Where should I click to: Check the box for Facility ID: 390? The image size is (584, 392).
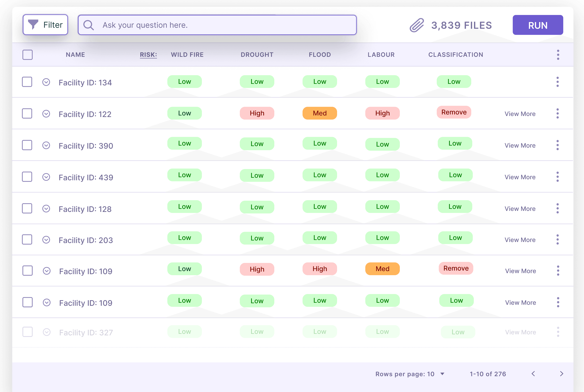point(27,145)
